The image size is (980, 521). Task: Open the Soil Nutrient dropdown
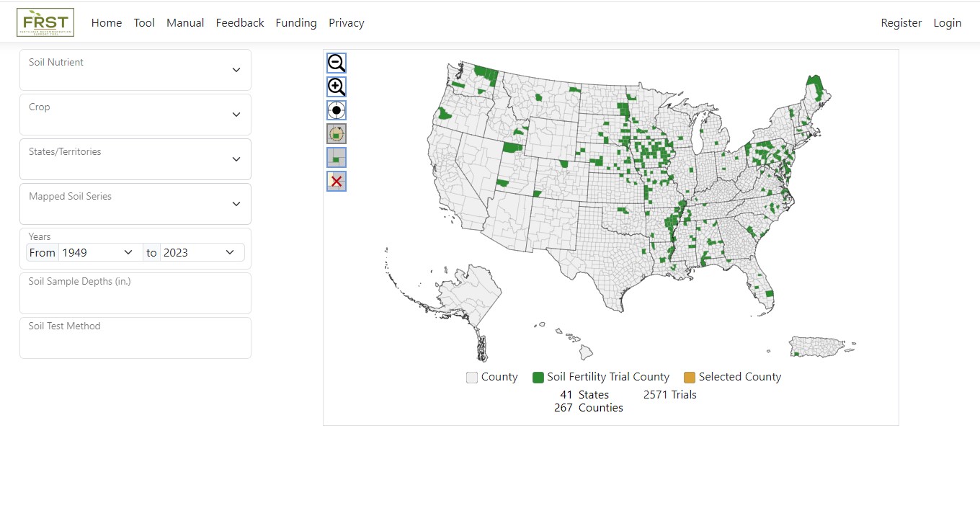[135, 69]
